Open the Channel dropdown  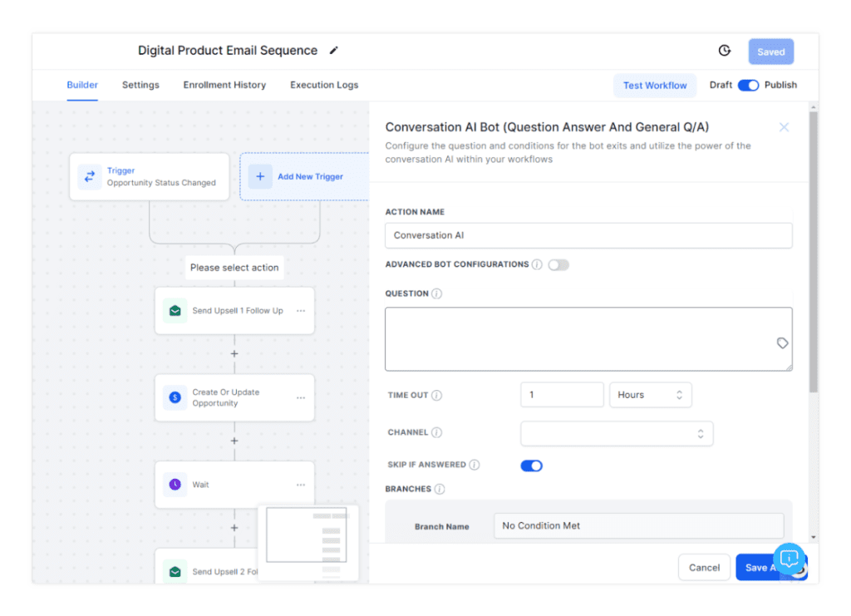tap(617, 433)
